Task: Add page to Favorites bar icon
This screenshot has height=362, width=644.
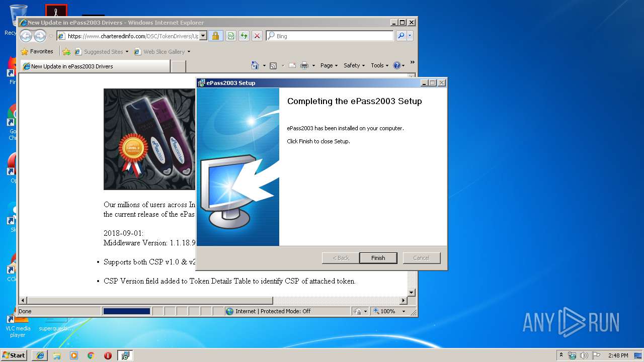Action: [x=66, y=51]
